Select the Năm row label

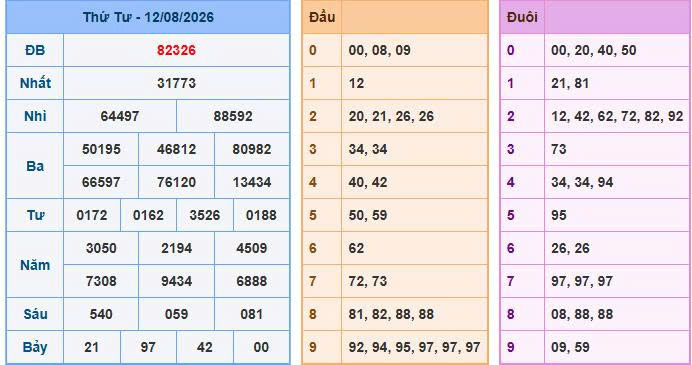point(35,265)
